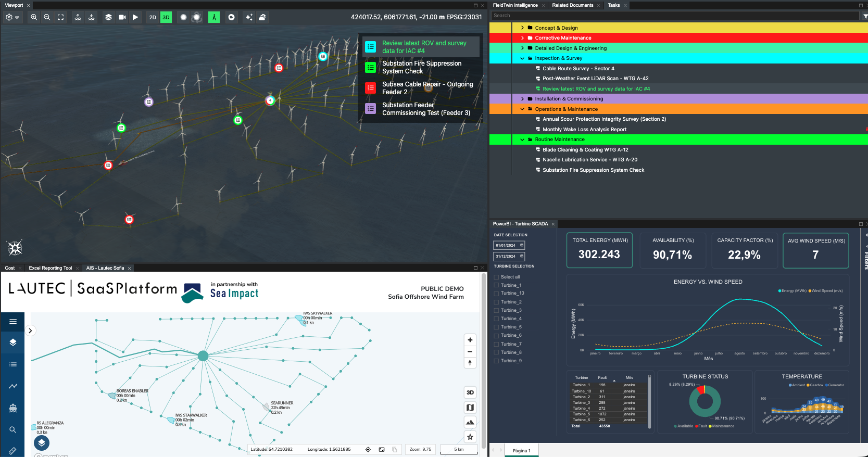This screenshot has height=457, width=868.
Task: Click the layers icon in viewport toolbar
Action: pos(108,17)
